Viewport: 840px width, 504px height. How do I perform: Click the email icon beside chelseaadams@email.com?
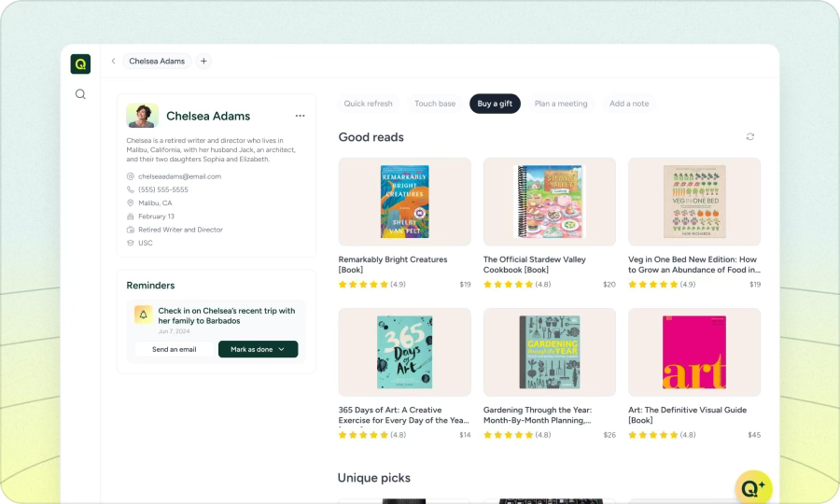pyautogui.click(x=130, y=176)
